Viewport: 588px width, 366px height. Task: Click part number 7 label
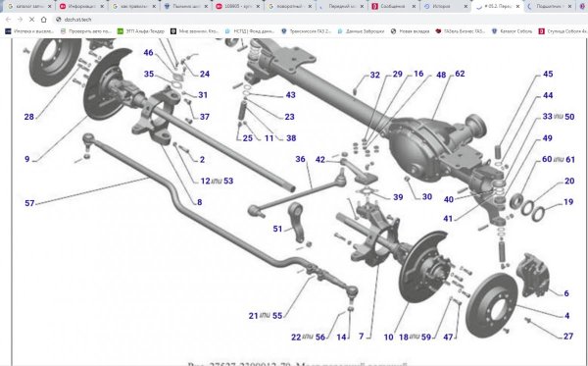tap(361, 337)
